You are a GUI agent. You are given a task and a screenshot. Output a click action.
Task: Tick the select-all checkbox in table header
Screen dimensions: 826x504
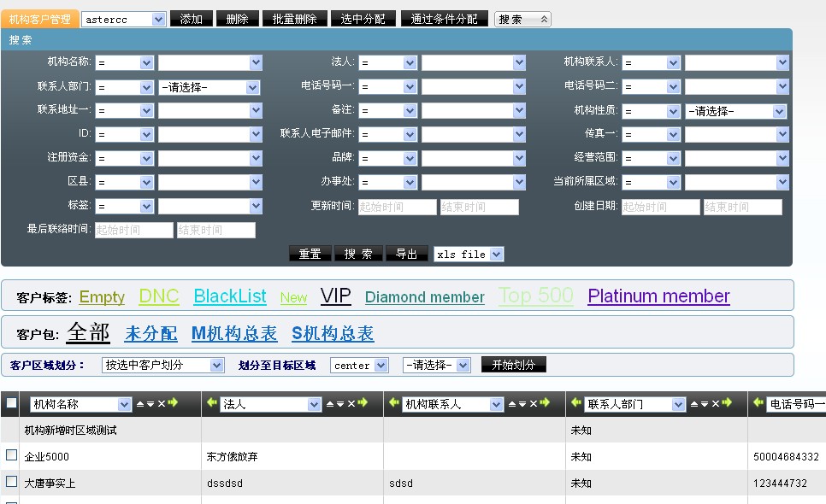point(11,403)
